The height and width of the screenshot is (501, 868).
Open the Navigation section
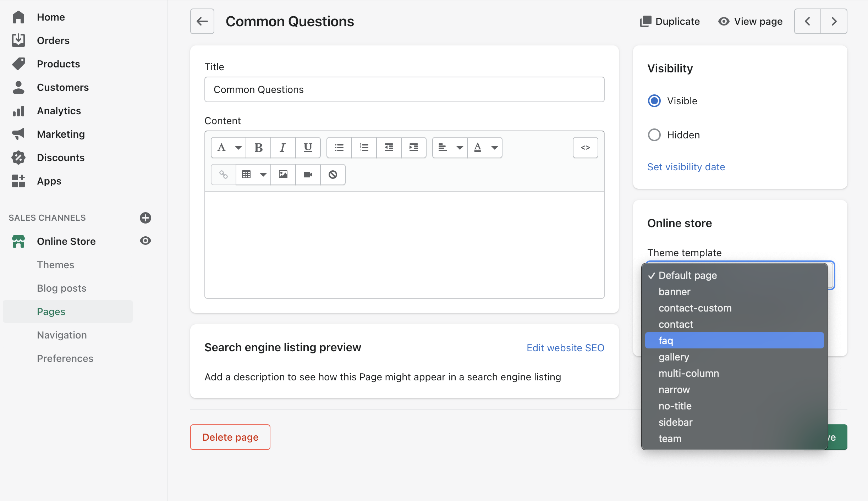[x=62, y=335]
